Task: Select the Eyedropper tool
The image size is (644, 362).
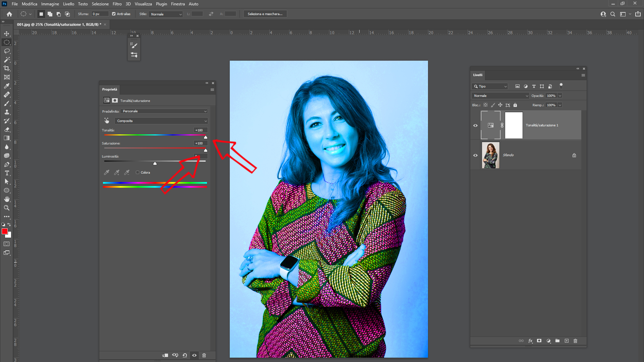Action: [x=7, y=86]
